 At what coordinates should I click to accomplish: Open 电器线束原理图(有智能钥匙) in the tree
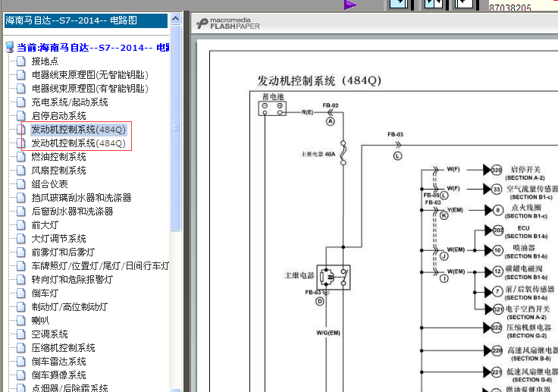[x=89, y=88]
